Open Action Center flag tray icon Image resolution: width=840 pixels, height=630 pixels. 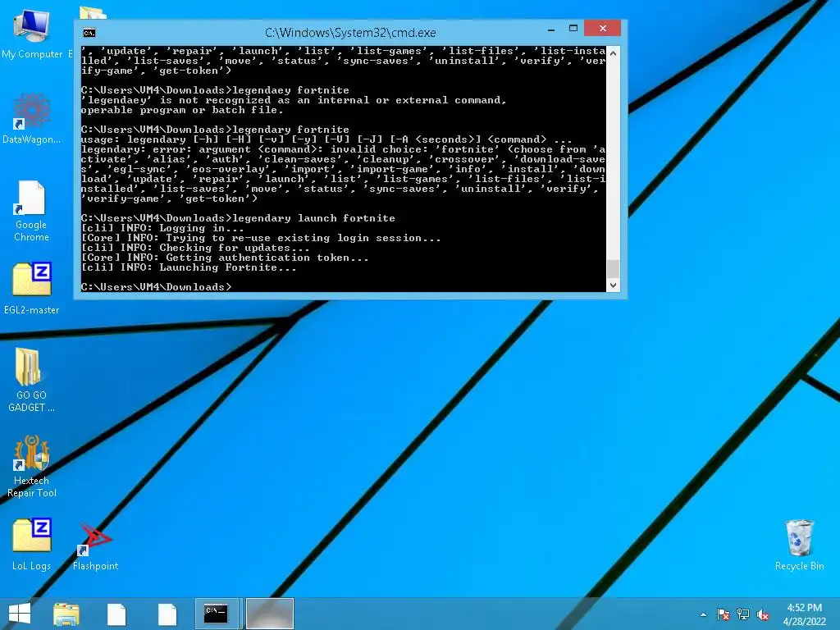pyautogui.click(x=723, y=614)
